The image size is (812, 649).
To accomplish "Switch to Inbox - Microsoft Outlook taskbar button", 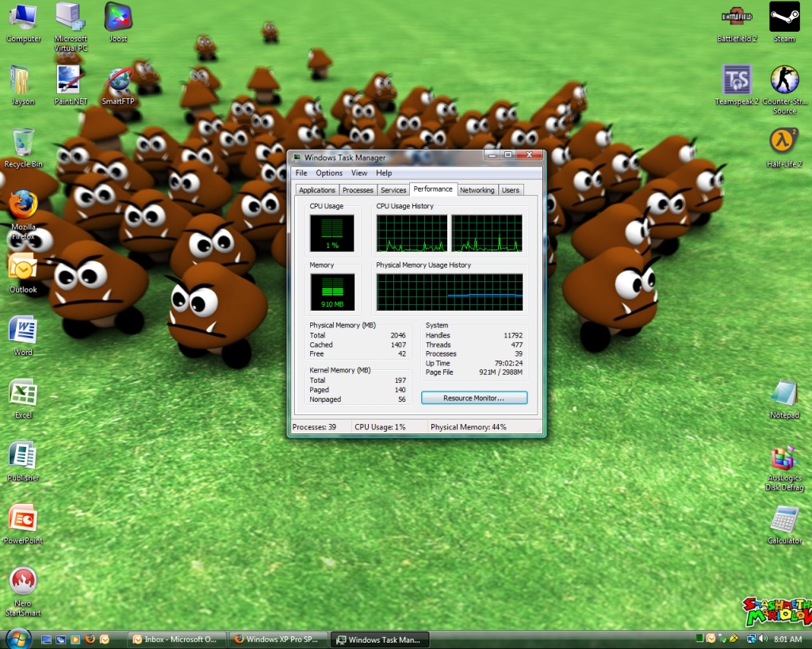I will [x=178, y=639].
